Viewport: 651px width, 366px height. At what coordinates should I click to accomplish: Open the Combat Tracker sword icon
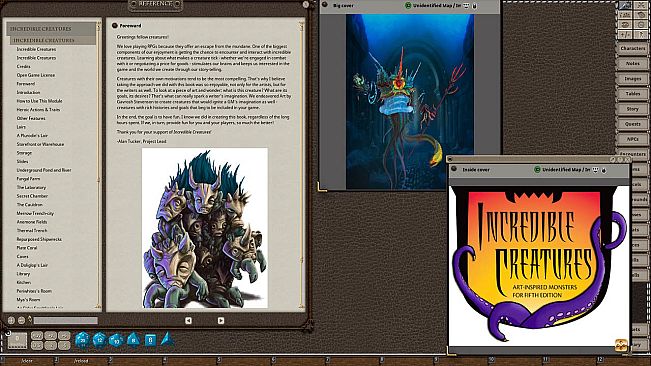[x=625, y=5]
